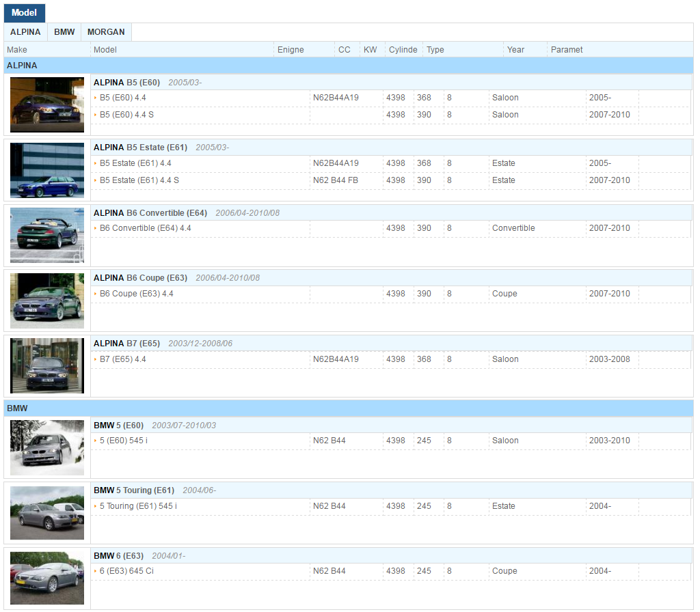Open the BMW 5 (E60) snowy car photo
Viewport: 700px width, 612px height.
pyautogui.click(x=47, y=448)
